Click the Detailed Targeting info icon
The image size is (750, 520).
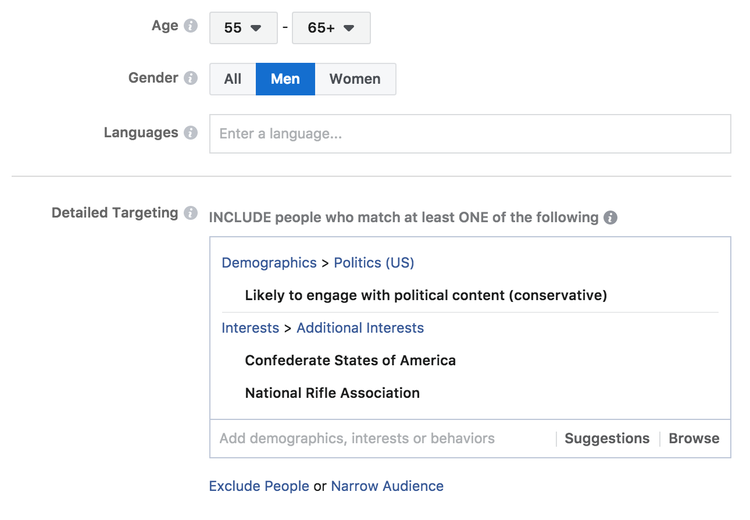(191, 213)
